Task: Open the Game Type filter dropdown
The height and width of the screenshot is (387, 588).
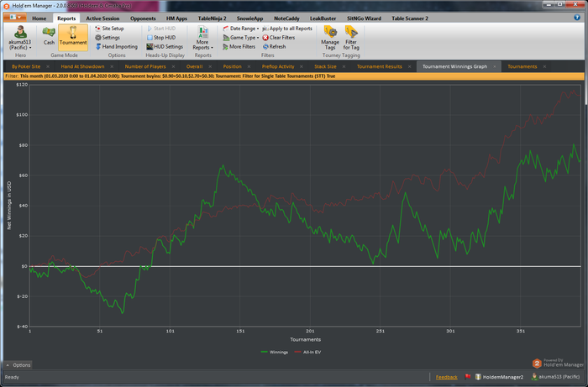Action: (x=241, y=38)
